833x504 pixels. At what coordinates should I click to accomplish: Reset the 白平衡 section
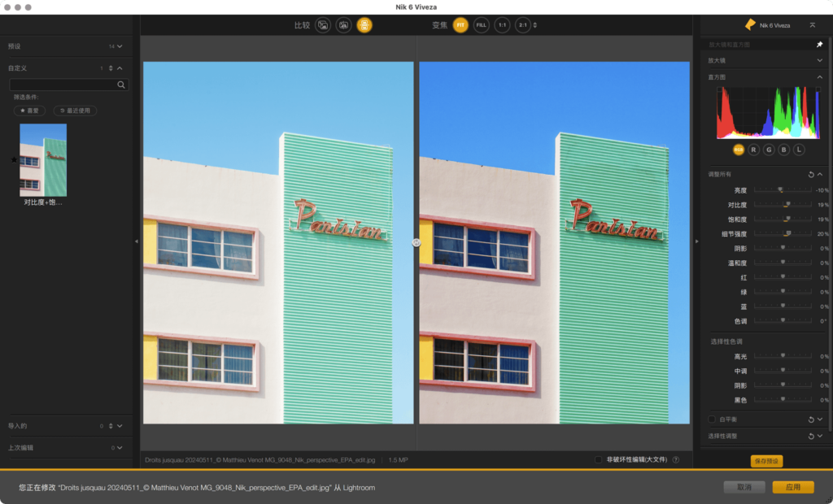click(x=811, y=419)
